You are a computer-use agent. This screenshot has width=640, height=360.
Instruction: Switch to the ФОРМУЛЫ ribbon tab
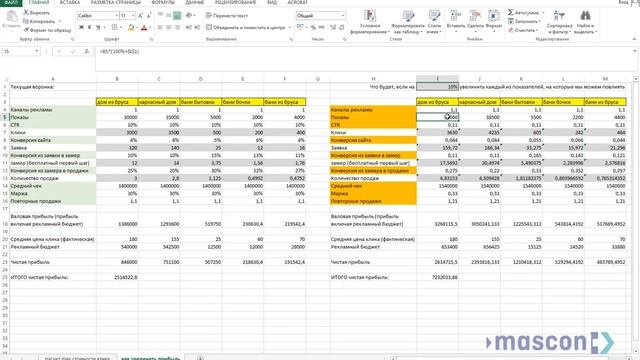[162, 2]
